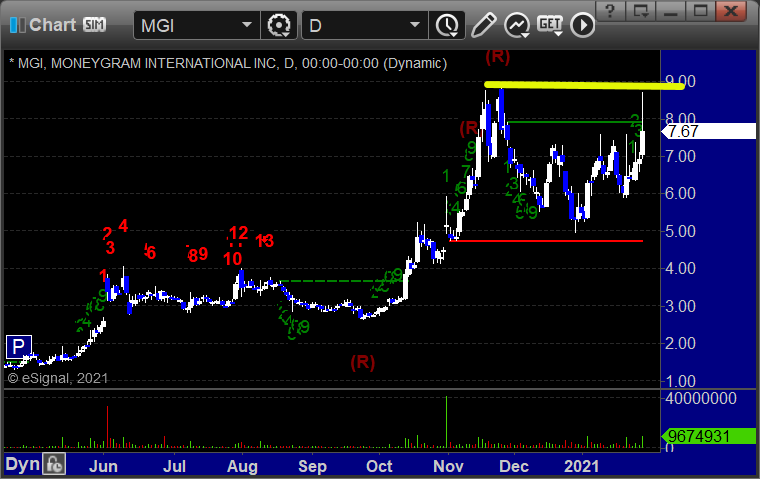Viewport: 760px width, 479px height.
Task: Click the Dyn scaling label
Action: (x=22, y=464)
